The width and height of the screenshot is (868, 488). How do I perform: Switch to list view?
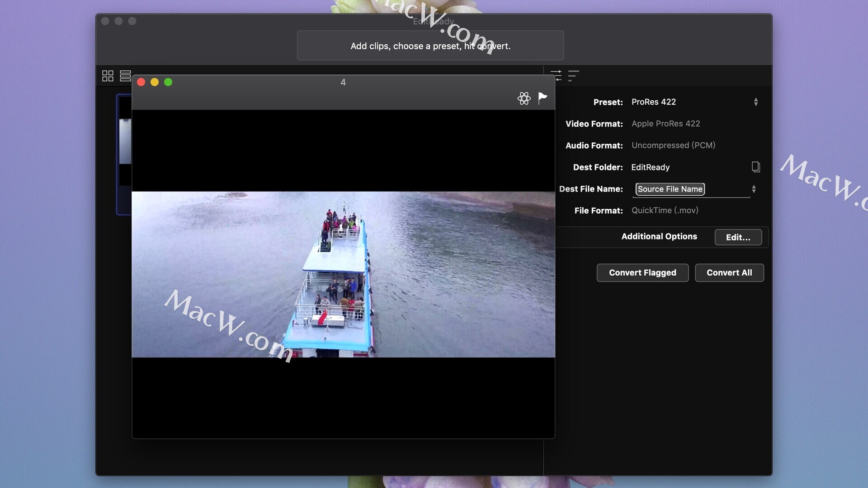click(125, 76)
